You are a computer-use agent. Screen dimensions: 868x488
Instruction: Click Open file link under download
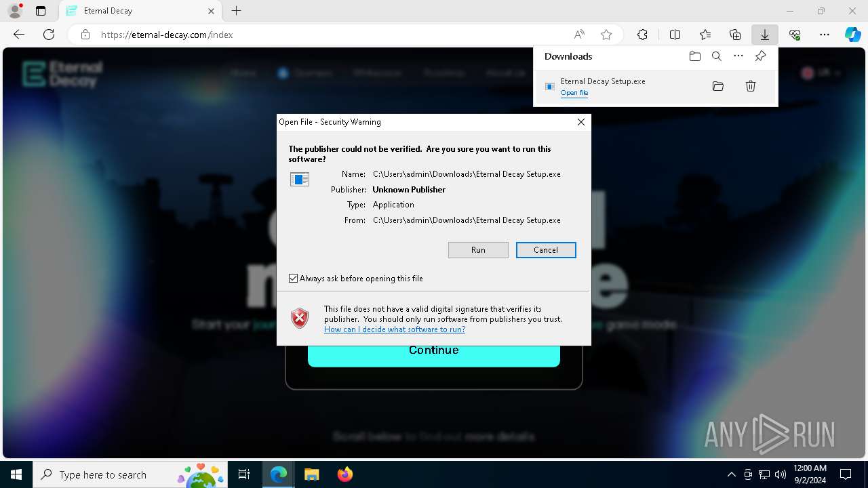click(574, 93)
